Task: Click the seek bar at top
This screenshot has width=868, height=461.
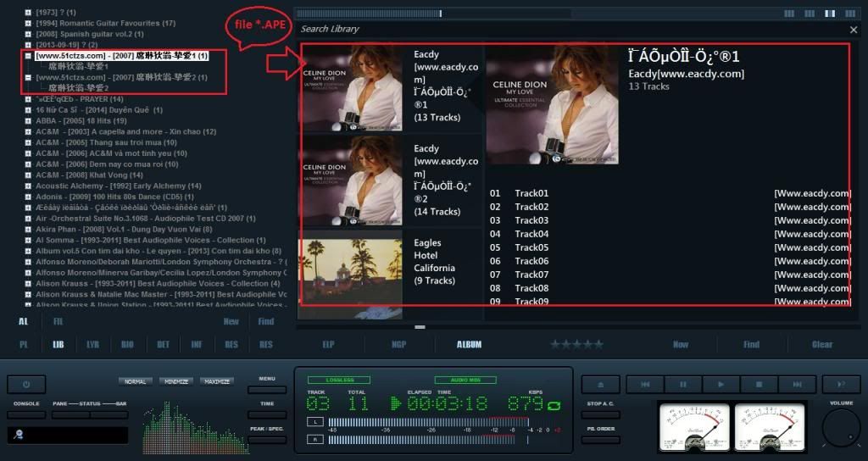Action: click(x=433, y=14)
